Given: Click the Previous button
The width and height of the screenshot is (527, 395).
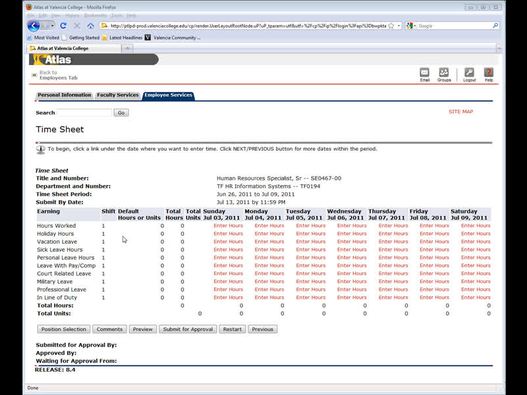Looking at the screenshot, I should [x=262, y=329].
